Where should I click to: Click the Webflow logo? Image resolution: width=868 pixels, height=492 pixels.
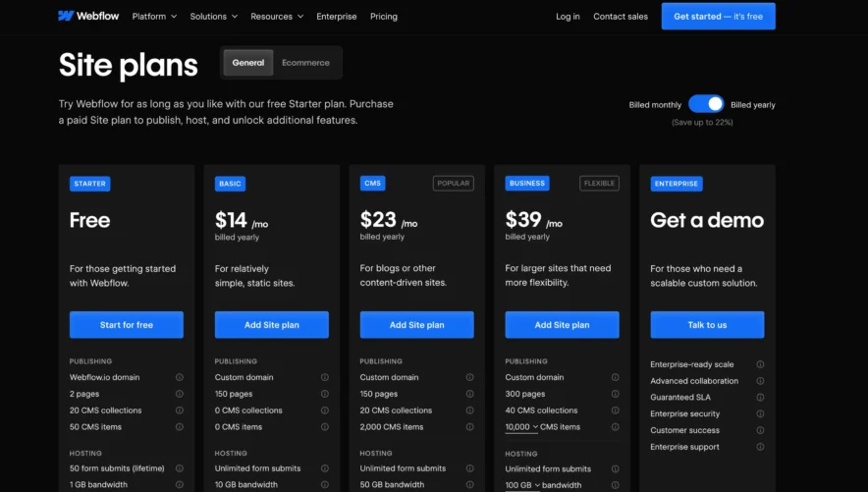click(88, 16)
